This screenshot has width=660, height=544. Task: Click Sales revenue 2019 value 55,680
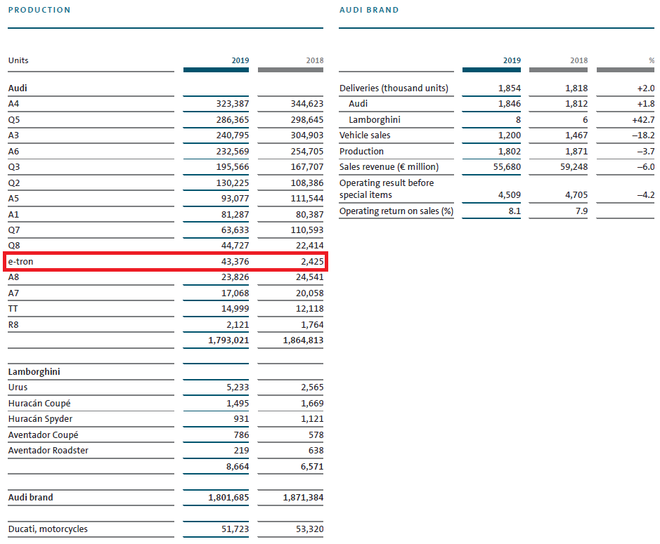click(x=507, y=167)
